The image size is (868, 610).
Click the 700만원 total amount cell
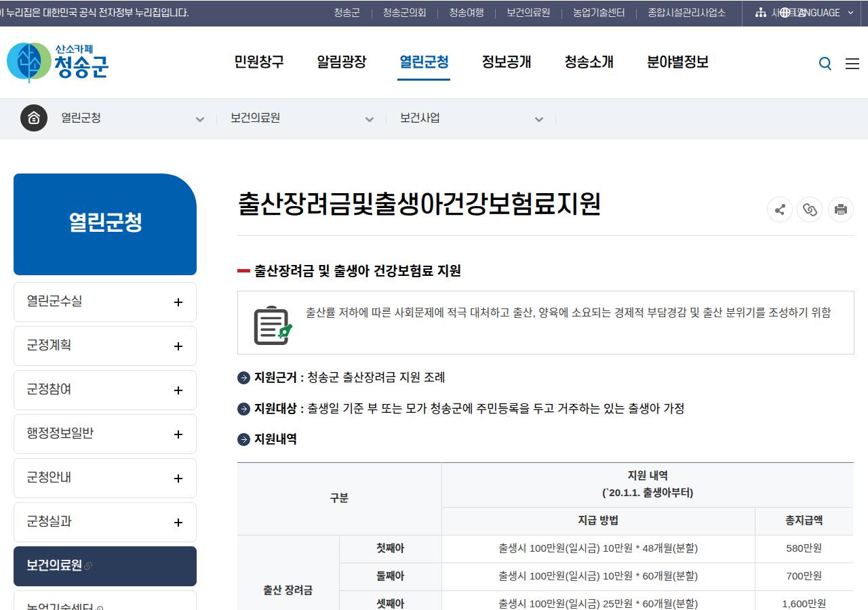click(x=804, y=576)
